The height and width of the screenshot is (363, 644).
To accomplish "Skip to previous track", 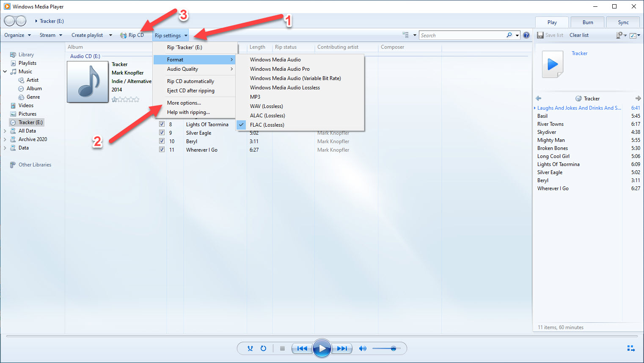I will point(302,349).
